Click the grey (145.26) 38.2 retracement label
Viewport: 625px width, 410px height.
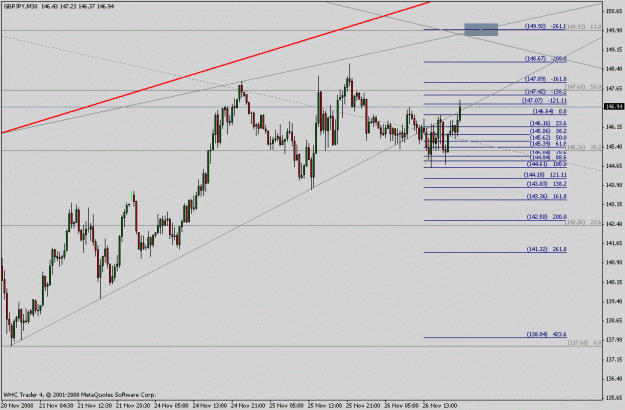(584, 147)
